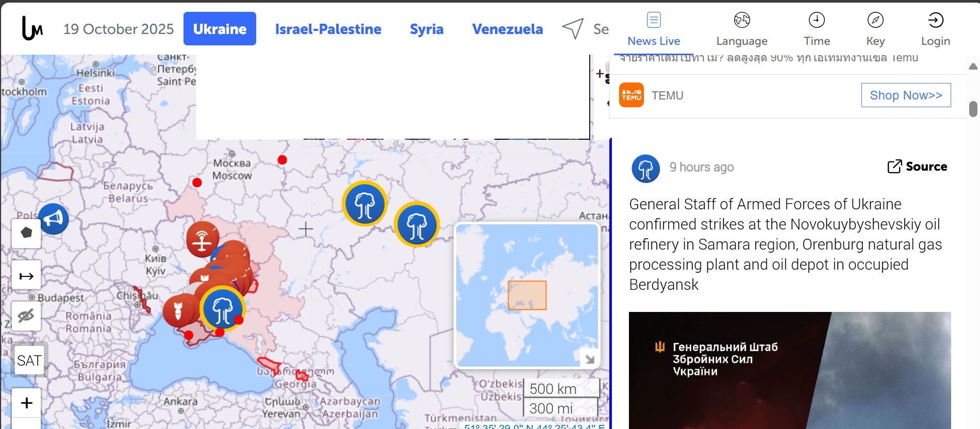Click the TEMU ad logo
The height and width of the screenshot is (429, 980).
pos(632,95)
